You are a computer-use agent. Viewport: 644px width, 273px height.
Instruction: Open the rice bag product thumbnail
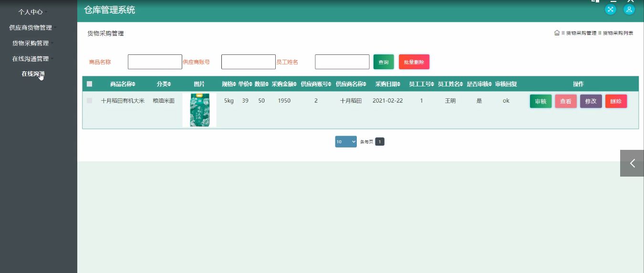coord(199,110)
